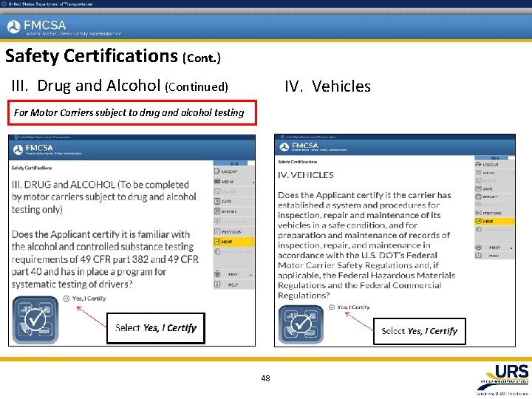Image resolution: width=532 pixels, height=399 pixels.
Task: Click 'IV. VEHICLES' heading inside Vehicles panel
Action: [x=306, y=175]
